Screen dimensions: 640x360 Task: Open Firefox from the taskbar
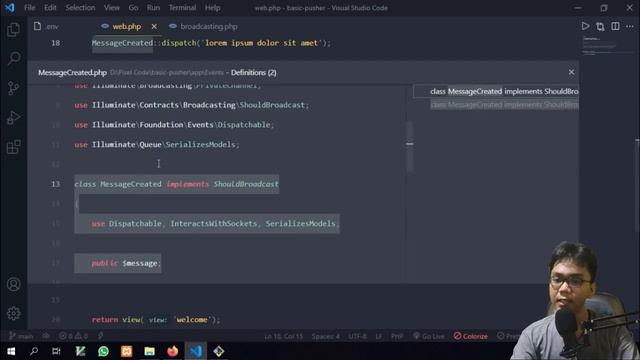173,351
